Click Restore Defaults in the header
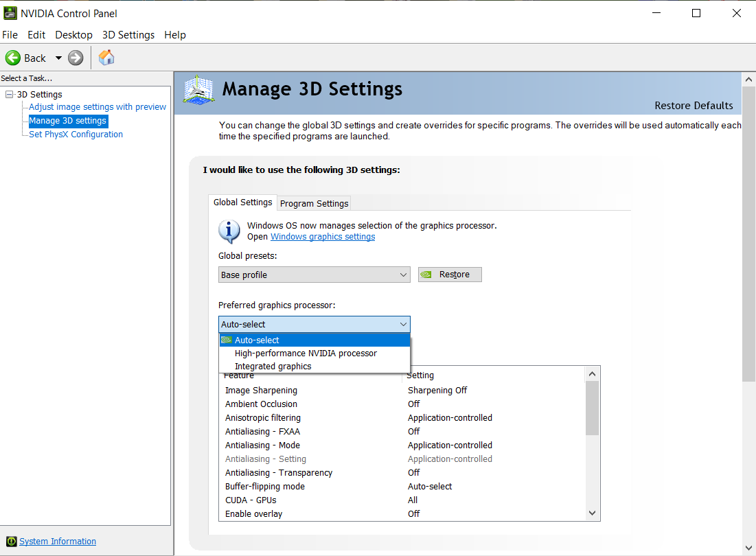756x556 pixels. click(694, 106)
